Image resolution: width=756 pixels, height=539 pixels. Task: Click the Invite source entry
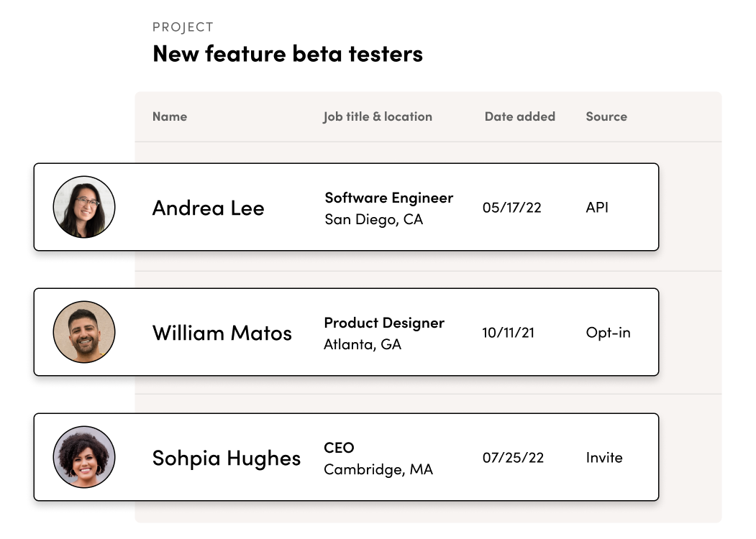click(604, 457)
